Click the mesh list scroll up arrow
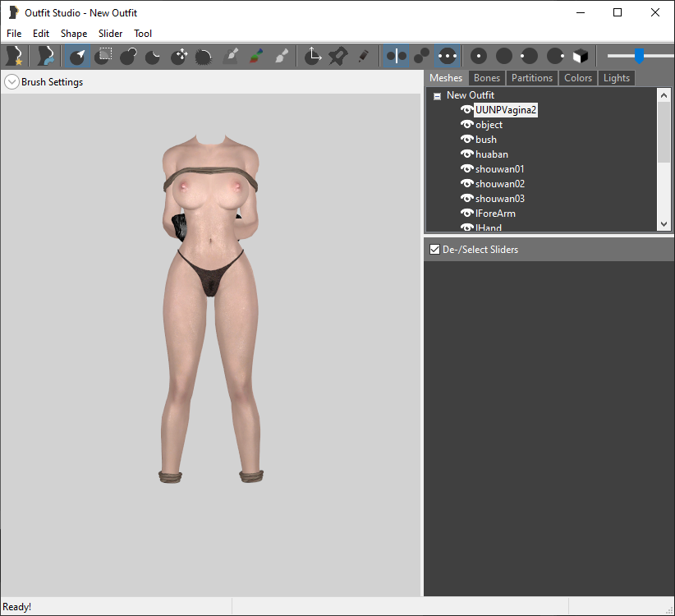Image resolution: width=675 pixels, height=616 pixels. pyautogui.click(x=664, y=95)
